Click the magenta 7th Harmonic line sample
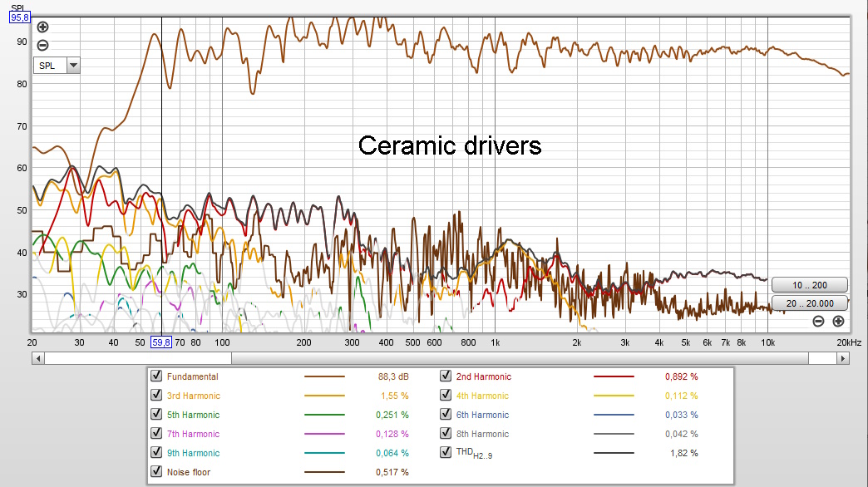This screenshot has height=487, width=868. click(x=324, y=434)
